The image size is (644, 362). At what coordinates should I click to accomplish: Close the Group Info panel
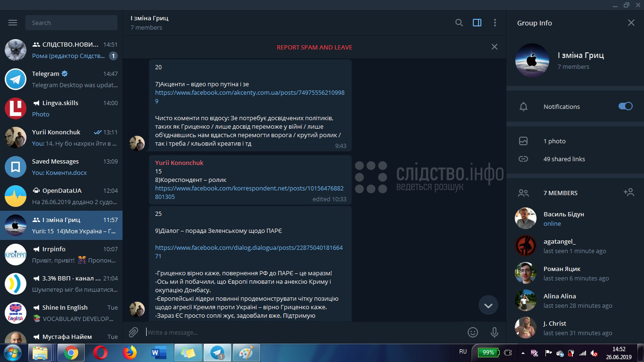(x=631, y=23)
